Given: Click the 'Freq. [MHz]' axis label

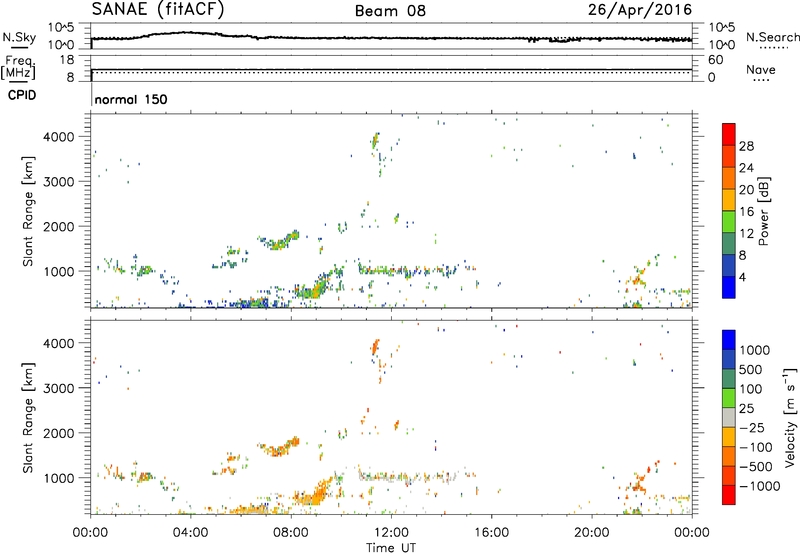Looking at the screenshot, I should click(x=19, y=67).
